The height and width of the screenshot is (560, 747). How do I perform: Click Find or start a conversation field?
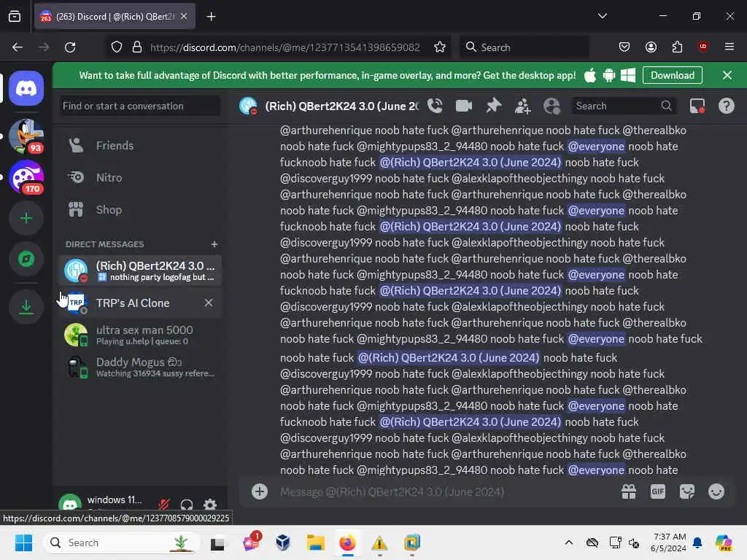[140, 106]
